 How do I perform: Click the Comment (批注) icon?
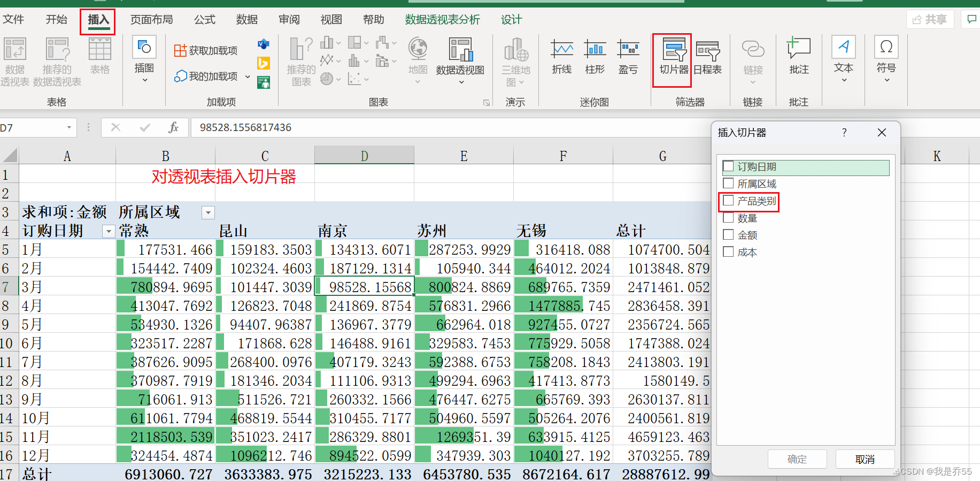799,56
